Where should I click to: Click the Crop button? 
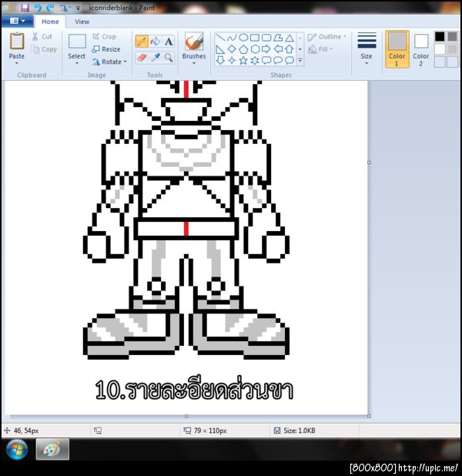105,36
